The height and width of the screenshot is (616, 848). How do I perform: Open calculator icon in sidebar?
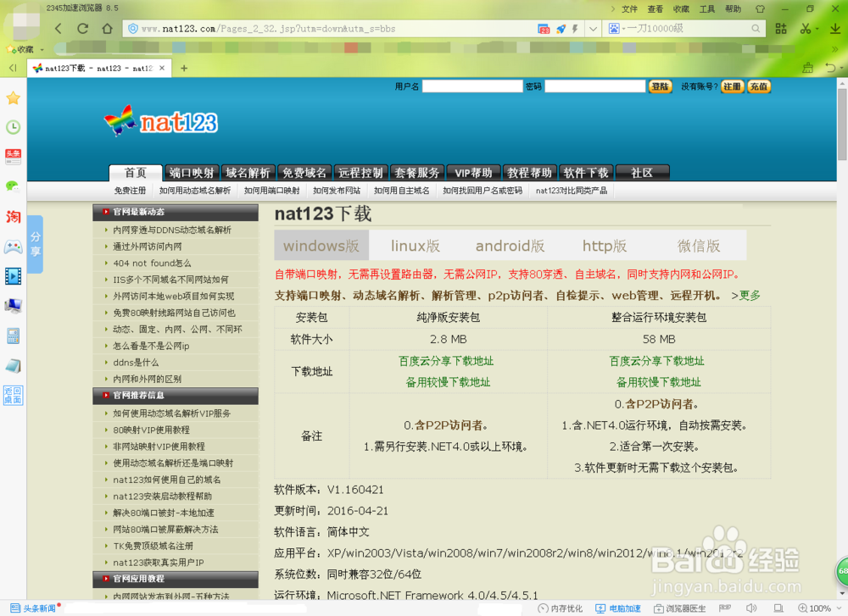13,336
